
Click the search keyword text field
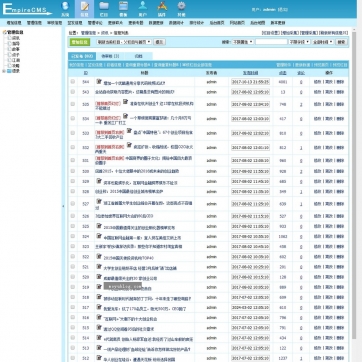tap(271, 42)
